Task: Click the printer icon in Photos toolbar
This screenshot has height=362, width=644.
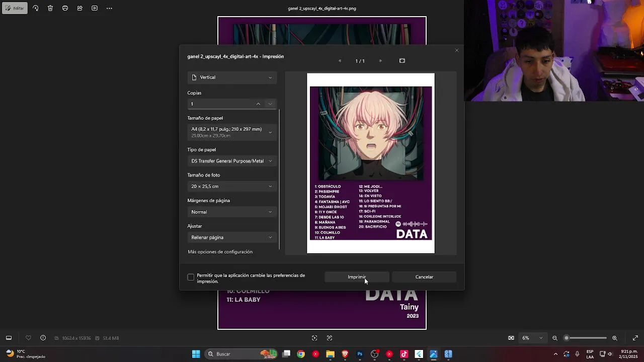Action: click(x=65, y=8)
